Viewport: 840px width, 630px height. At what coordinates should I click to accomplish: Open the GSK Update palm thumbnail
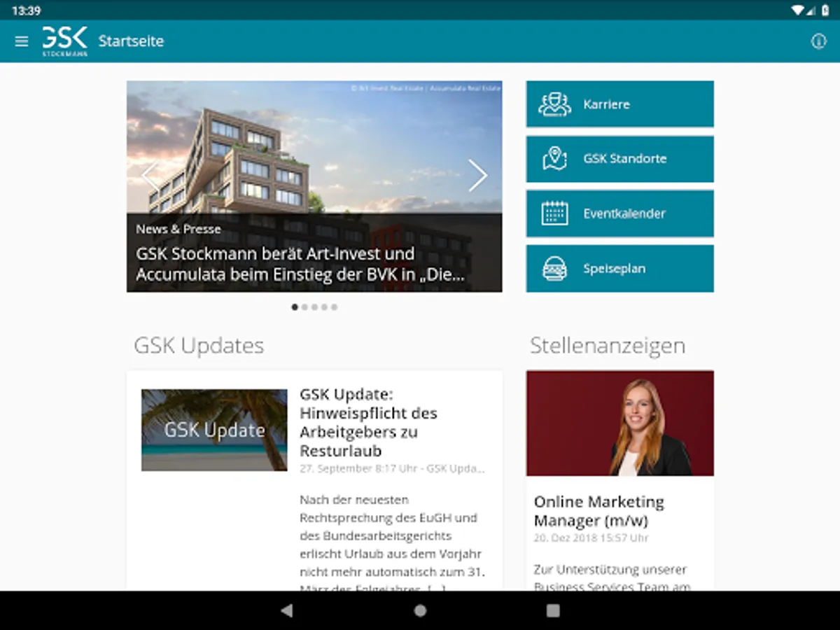click(214, 430)
